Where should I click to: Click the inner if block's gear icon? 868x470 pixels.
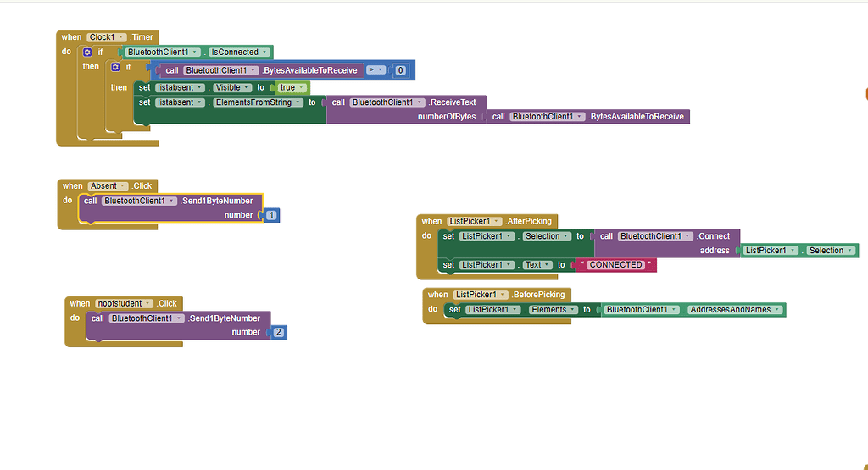(x=115, y=67)
